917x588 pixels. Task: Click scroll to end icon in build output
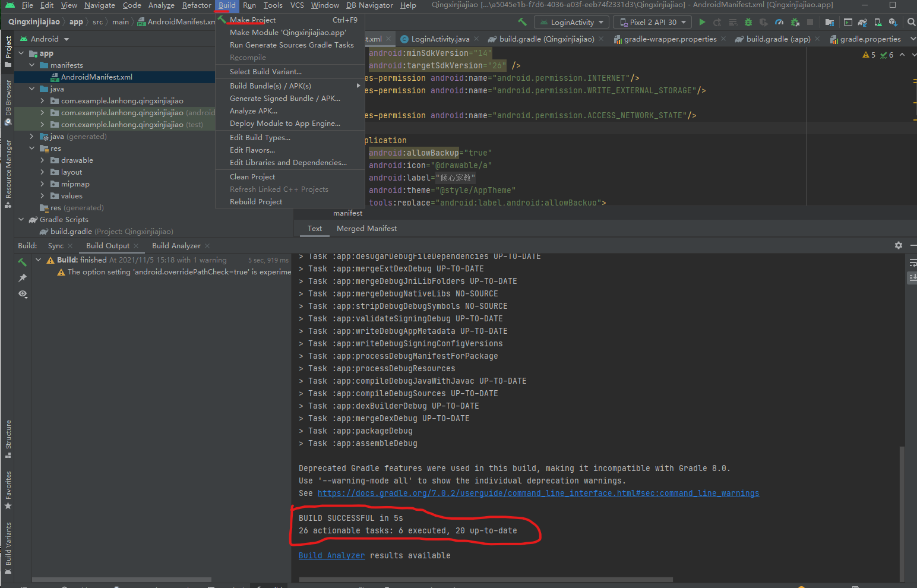[913, 277]
